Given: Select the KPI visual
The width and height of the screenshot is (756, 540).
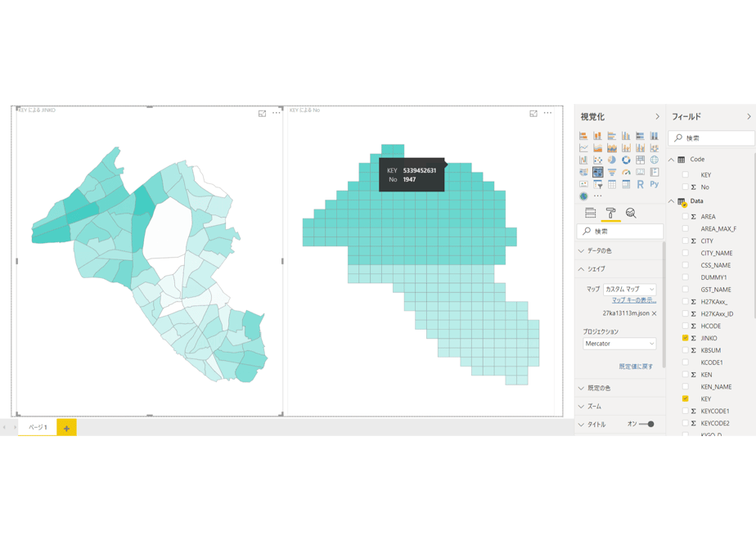Looking at the screenshot, I should 583,184.
